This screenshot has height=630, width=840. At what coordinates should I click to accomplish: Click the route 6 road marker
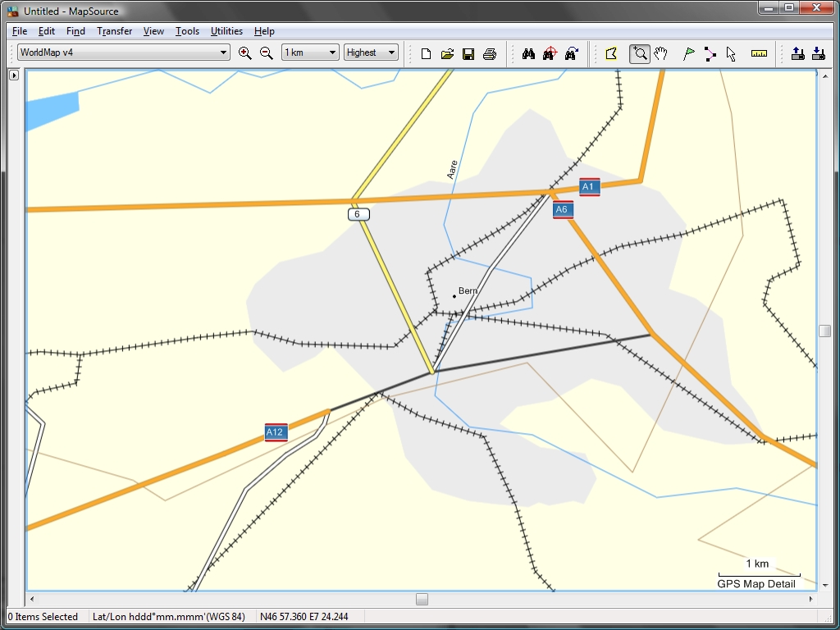click(x=358, y=215)
